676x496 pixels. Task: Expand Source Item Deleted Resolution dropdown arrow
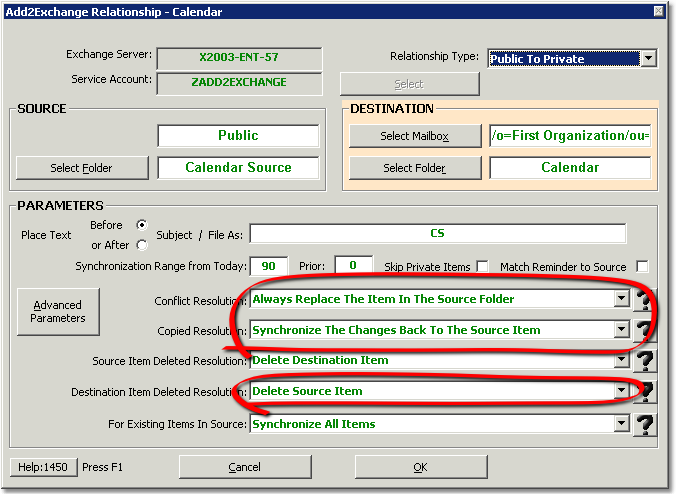click(x=621, y=360)
